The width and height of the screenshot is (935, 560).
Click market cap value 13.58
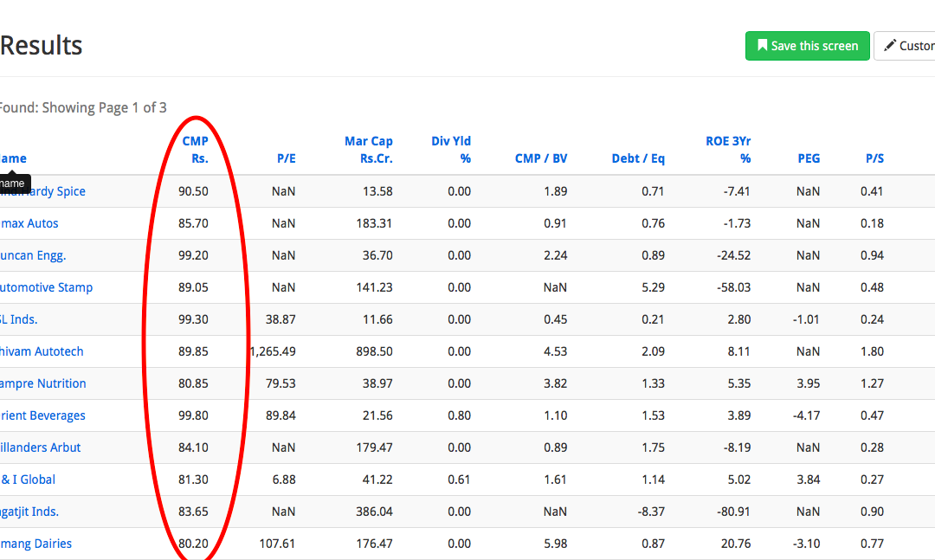click(377, 191)
